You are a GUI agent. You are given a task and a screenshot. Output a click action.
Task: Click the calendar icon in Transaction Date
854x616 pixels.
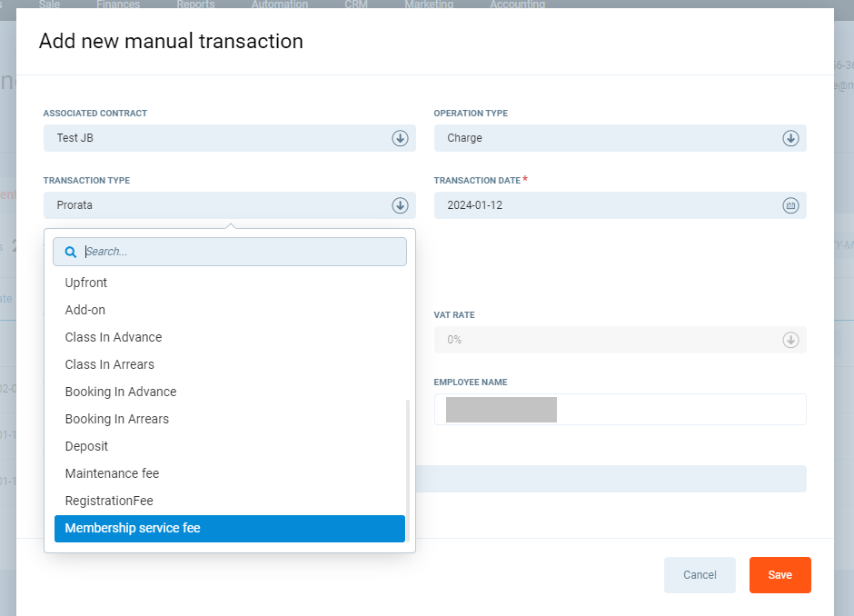[790, 205]
